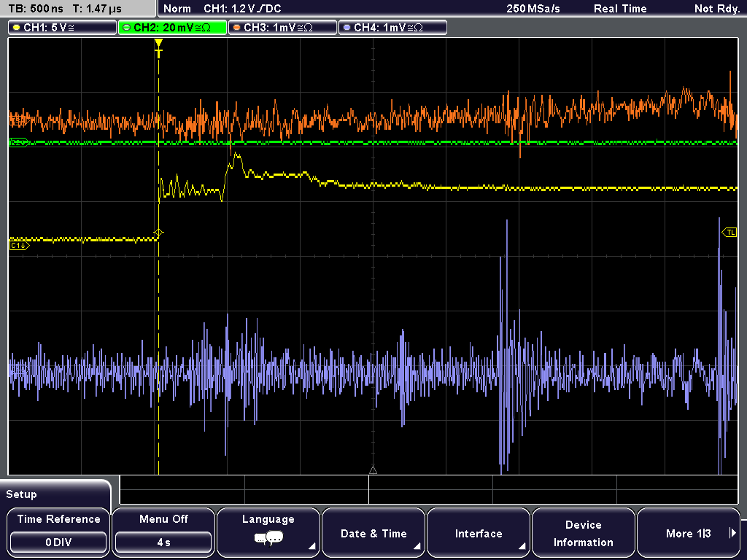Image resolution: width=747 pixels, height=560 pixels.
Task: Open the Interface submenu
Action: coord(479,532)
